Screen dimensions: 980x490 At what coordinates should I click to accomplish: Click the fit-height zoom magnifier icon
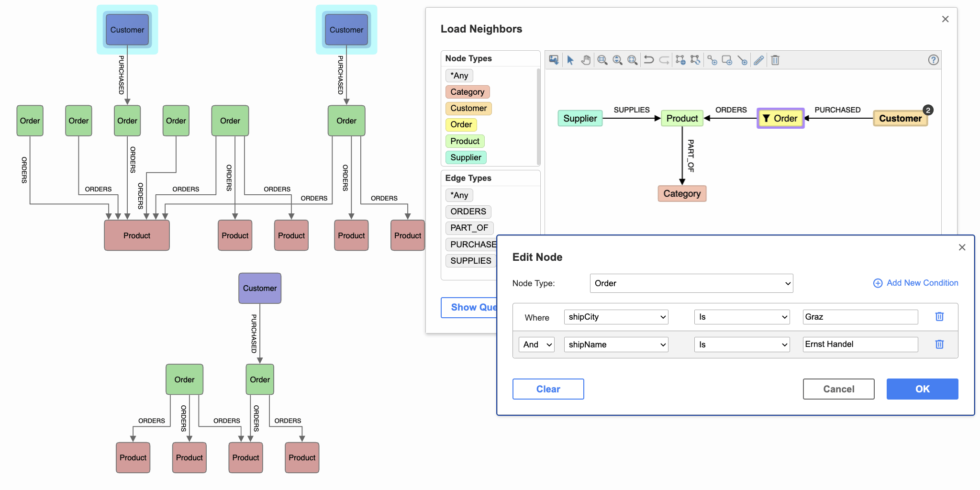pyautogui.click(x=618, y=60)
